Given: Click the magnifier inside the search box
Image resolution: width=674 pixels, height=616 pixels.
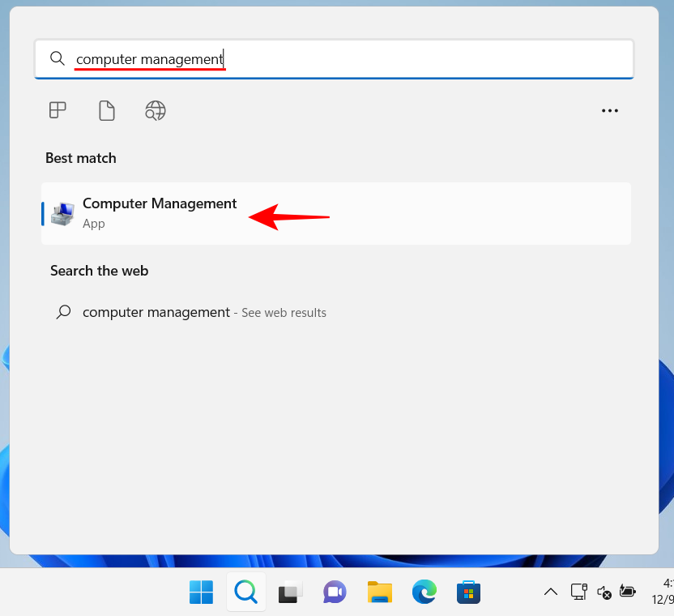Looking at the screenshot, I should (x=57, y=58).
